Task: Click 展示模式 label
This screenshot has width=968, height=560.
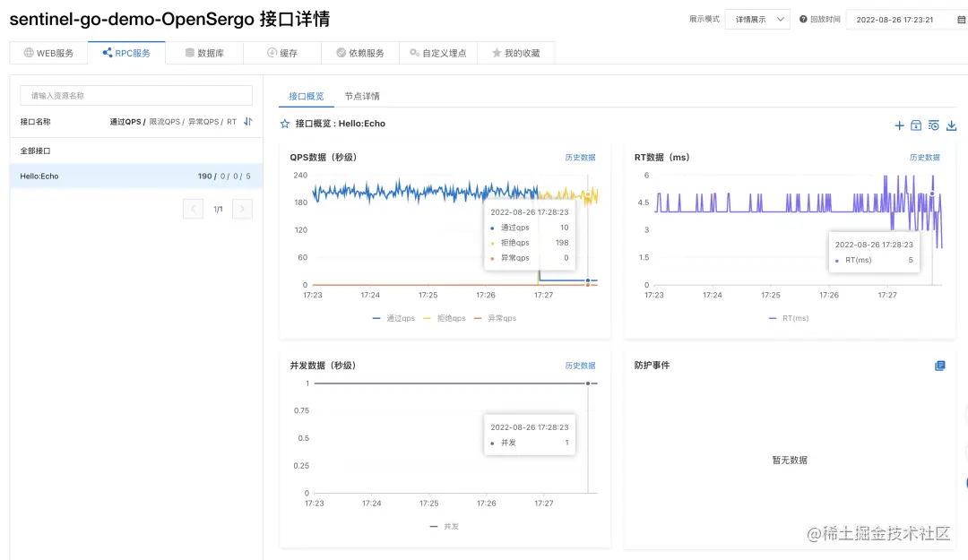Action: 704,19
